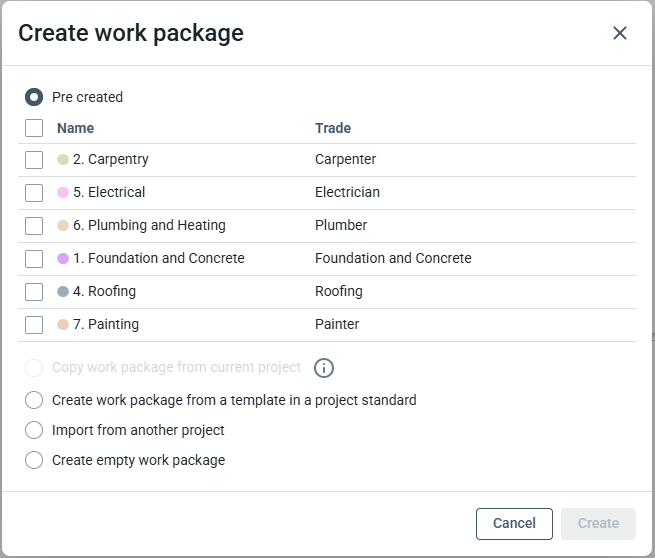Choose Create empty work package option
The height and width of the screenshot is (558, 655).
pyautogui.click(x=34, y=460)
